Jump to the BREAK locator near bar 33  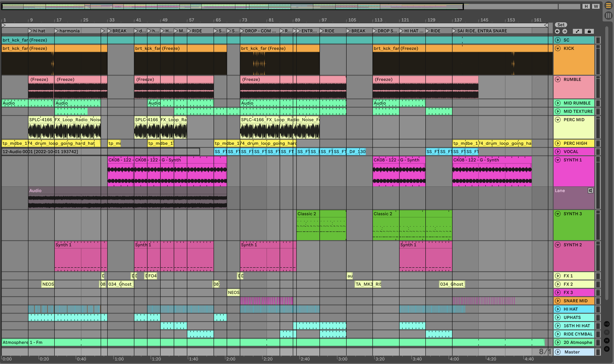(x=110, y=31)
